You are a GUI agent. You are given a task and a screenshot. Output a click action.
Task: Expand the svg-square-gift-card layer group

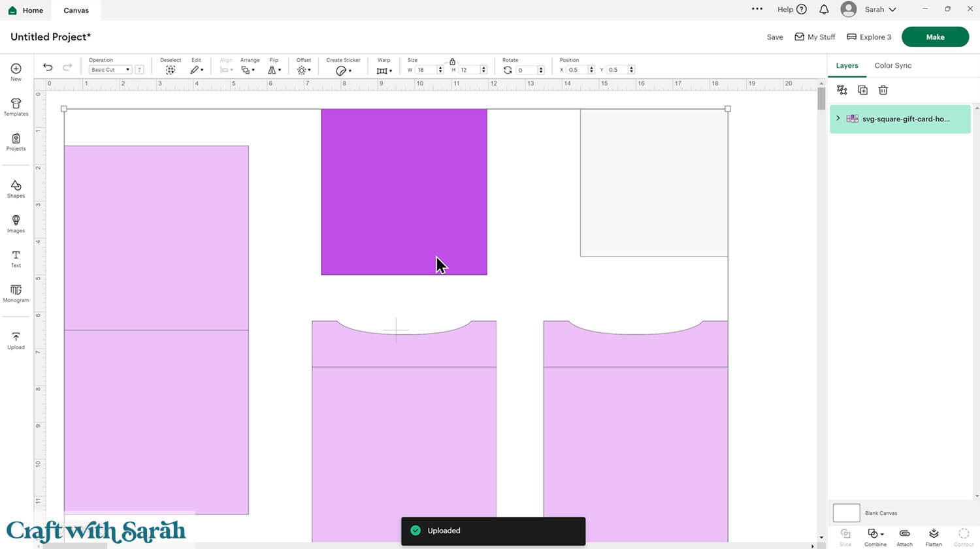point(838,118)
